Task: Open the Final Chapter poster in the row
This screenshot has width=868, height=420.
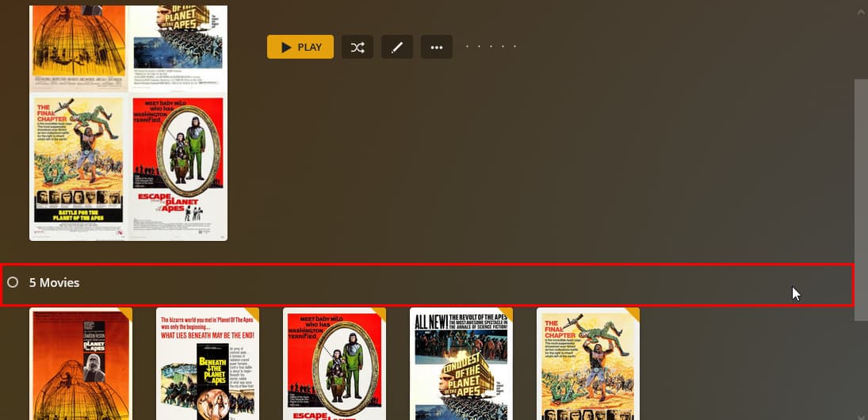Action: [588, 364]
